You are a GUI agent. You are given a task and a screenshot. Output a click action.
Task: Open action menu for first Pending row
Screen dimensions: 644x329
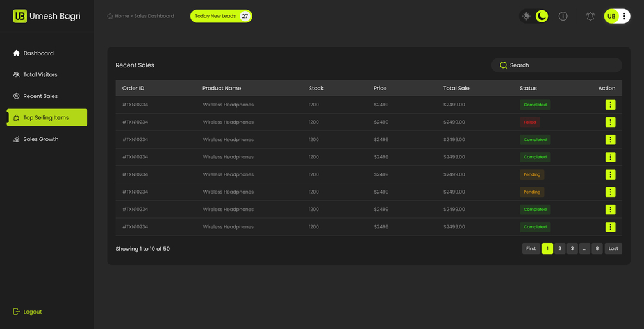[x=610, y=174]
